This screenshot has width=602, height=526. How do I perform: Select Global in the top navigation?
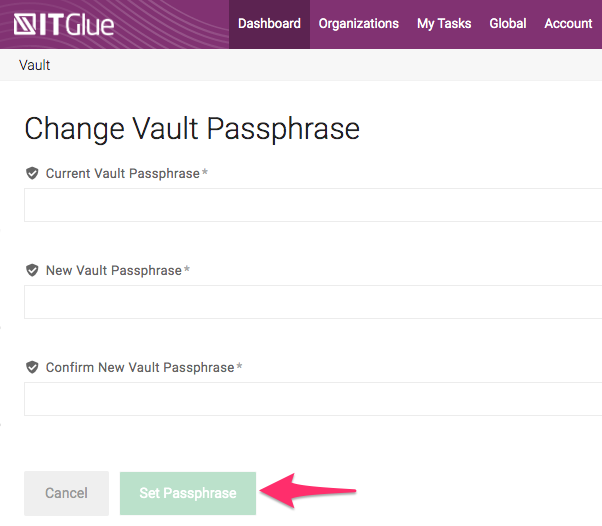click(x=508, y=24)
